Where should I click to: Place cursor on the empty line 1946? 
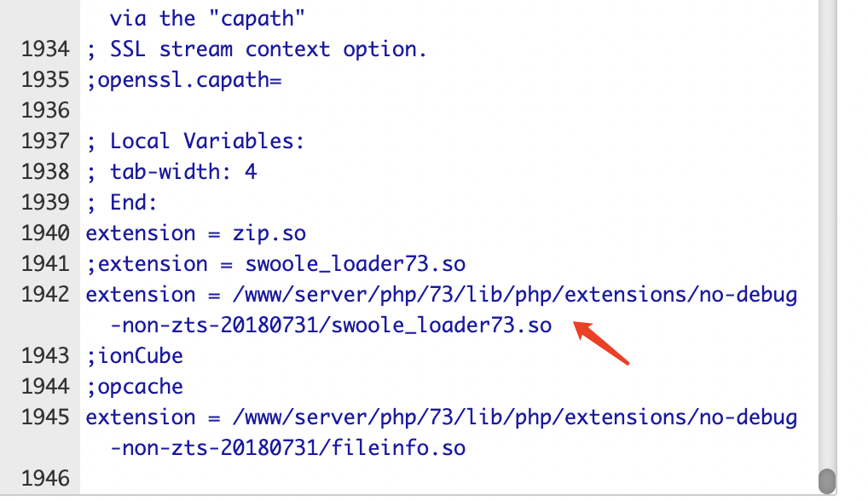click(448, 479)
